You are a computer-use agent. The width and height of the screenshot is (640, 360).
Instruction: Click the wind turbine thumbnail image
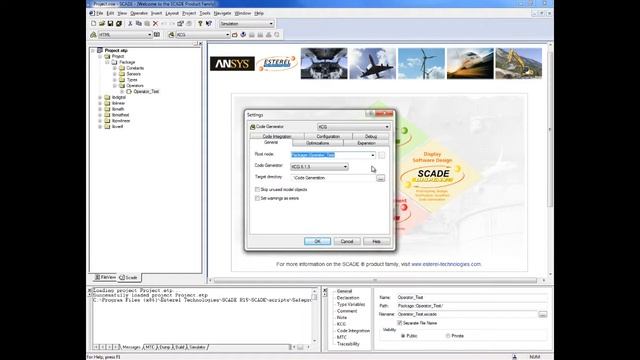[421, 63]
